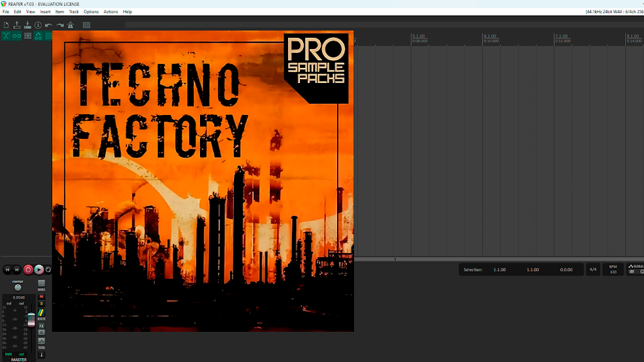Redo the action with the redo arrow
The width and height of the screenshot is (644, 362).
point(60,25)
